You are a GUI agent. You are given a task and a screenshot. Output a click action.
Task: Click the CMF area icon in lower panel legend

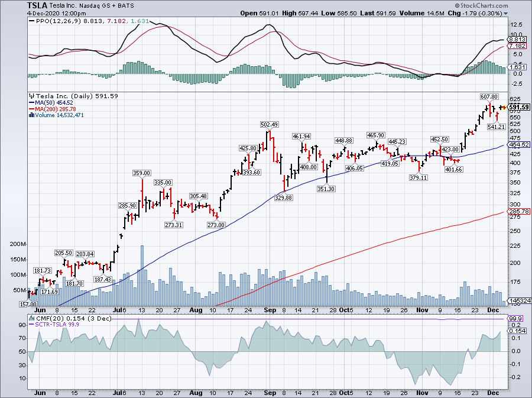32,318
